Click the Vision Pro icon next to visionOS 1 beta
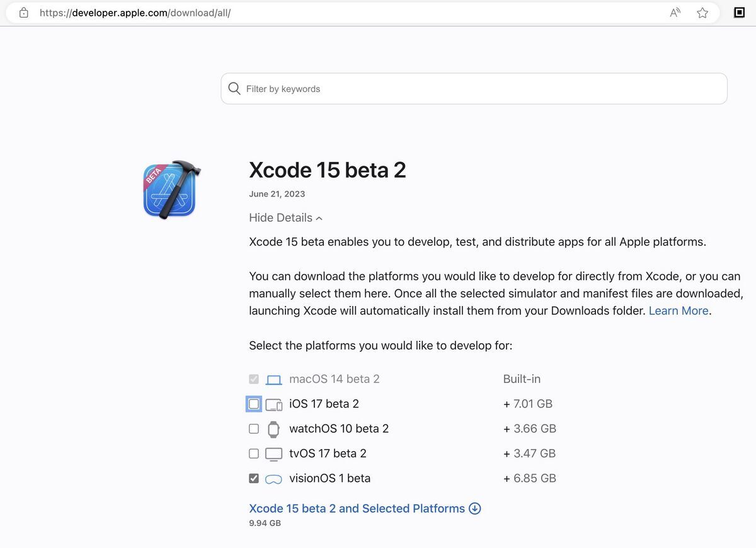The image size is (756, 548). pyautogui.click(x=273, y=478)
